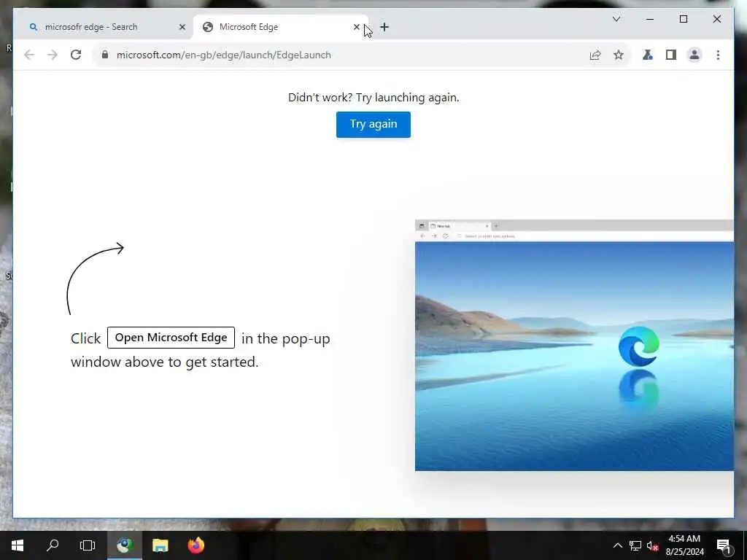The width and height of the screenshot is (747, 560).
Task: Maximize the Chrome window
Action: tap(684, 19)
